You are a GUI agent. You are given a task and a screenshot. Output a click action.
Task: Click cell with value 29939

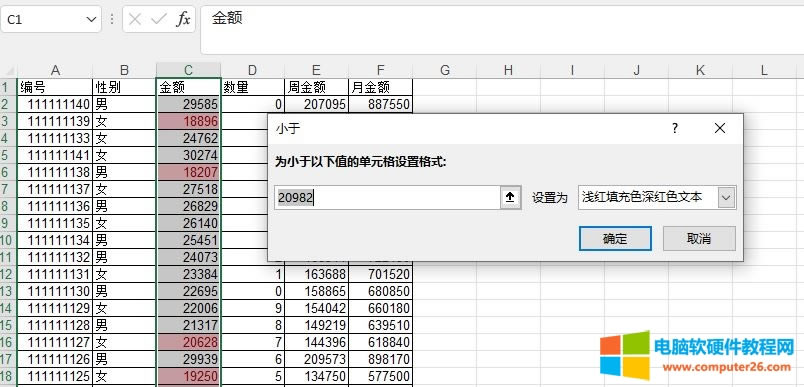(x=188, y=359)
